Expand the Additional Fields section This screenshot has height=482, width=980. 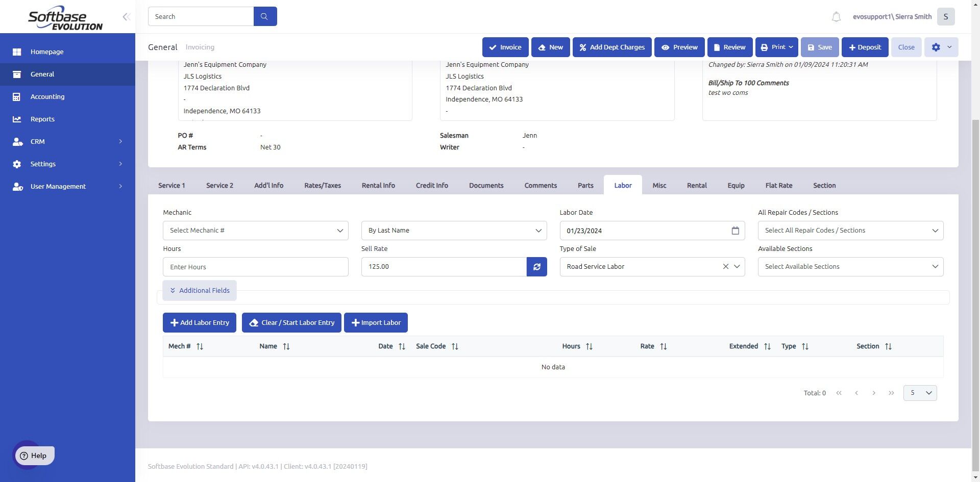(200, 290)
